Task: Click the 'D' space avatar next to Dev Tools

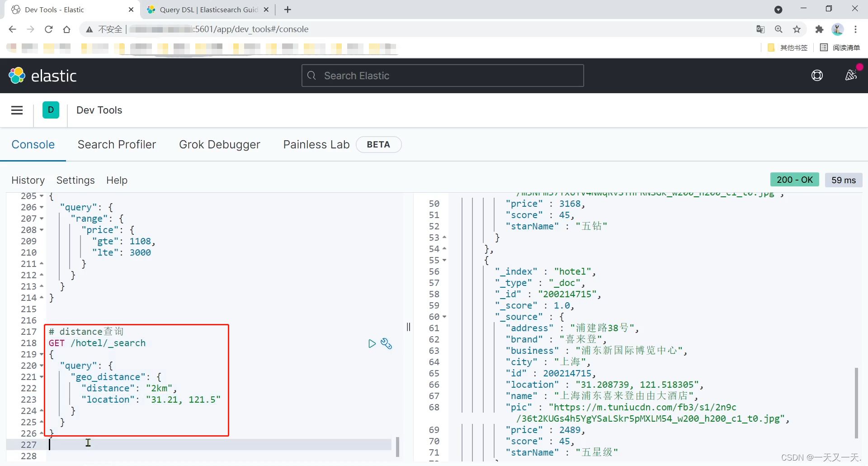Action: 51,109
